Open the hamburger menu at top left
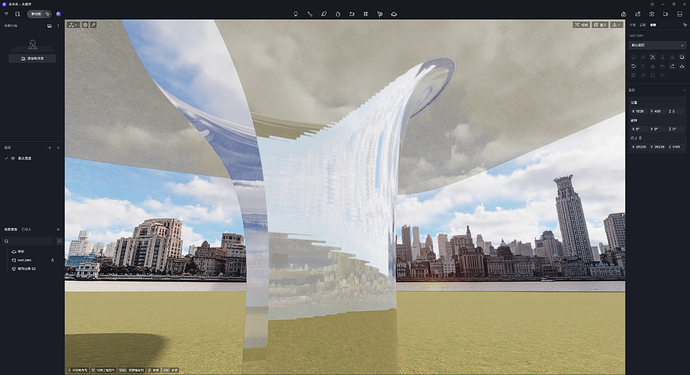 point(6,14)
